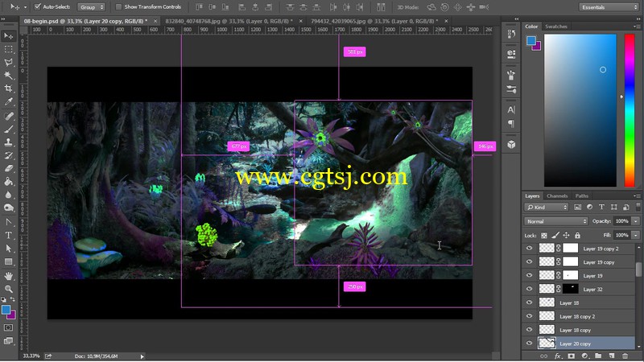
Task: Hide Layer 18 with eye icon
Action: click(529, 302)
